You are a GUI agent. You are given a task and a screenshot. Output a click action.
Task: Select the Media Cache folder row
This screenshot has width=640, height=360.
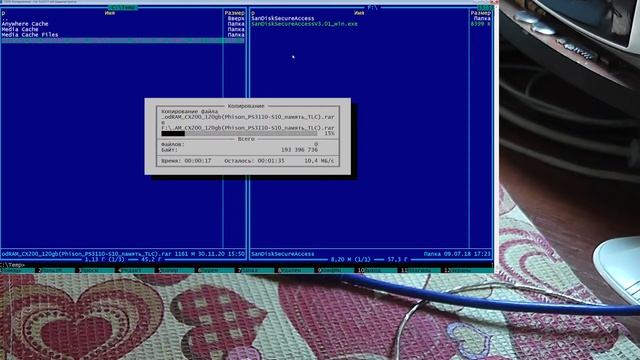click(122, 29)
